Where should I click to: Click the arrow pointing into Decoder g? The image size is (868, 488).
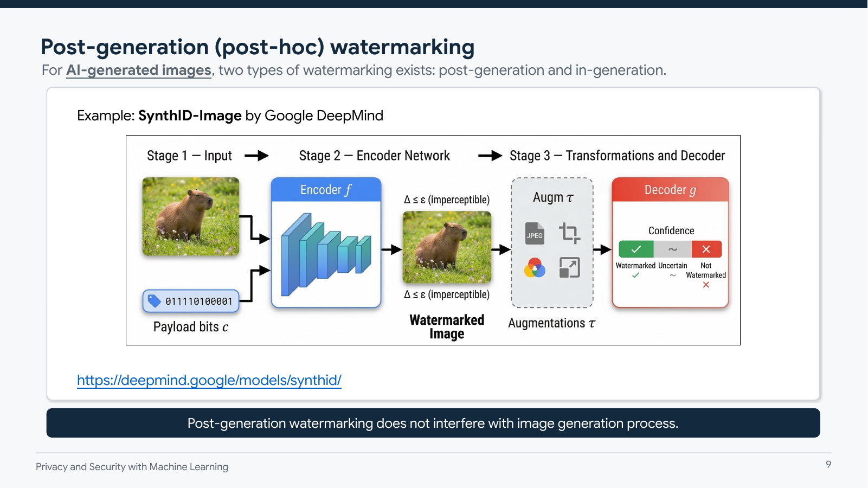pyautogui.click(x=603, y=249)
